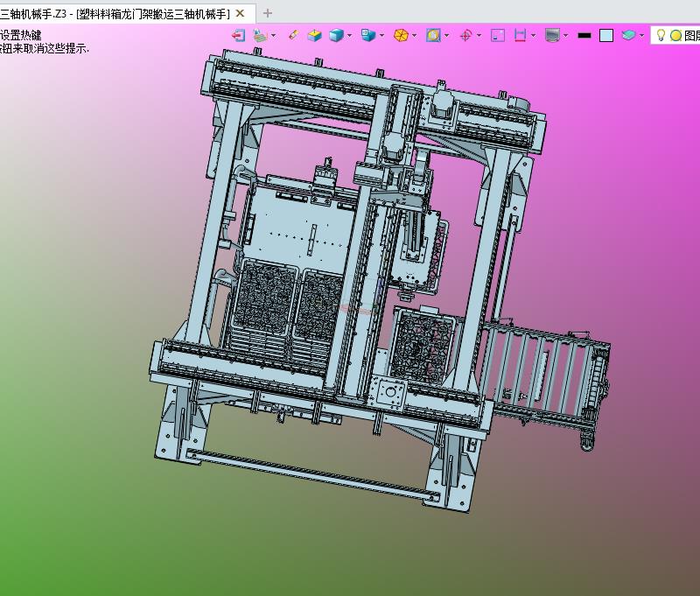Click the layered plane icon in the toolbar
The height and width of the screenshot is (596, 700).
click(x=260, y=35)
